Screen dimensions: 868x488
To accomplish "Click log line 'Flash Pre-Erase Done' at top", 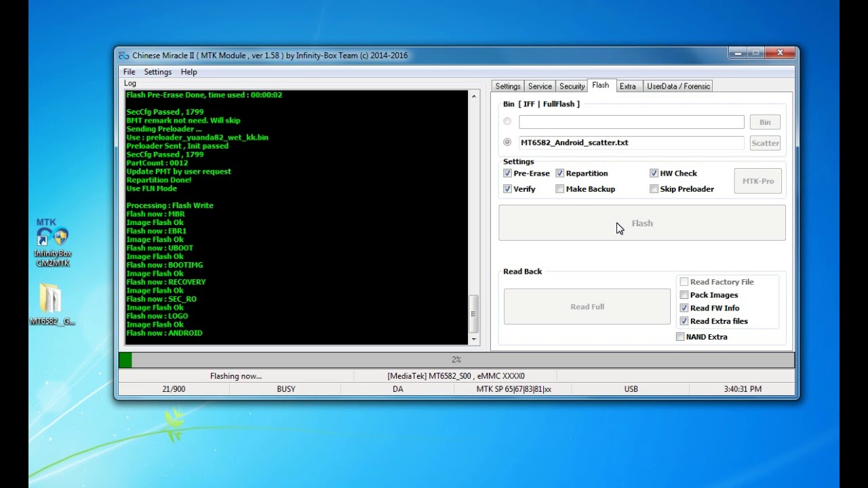I will 204,95.
